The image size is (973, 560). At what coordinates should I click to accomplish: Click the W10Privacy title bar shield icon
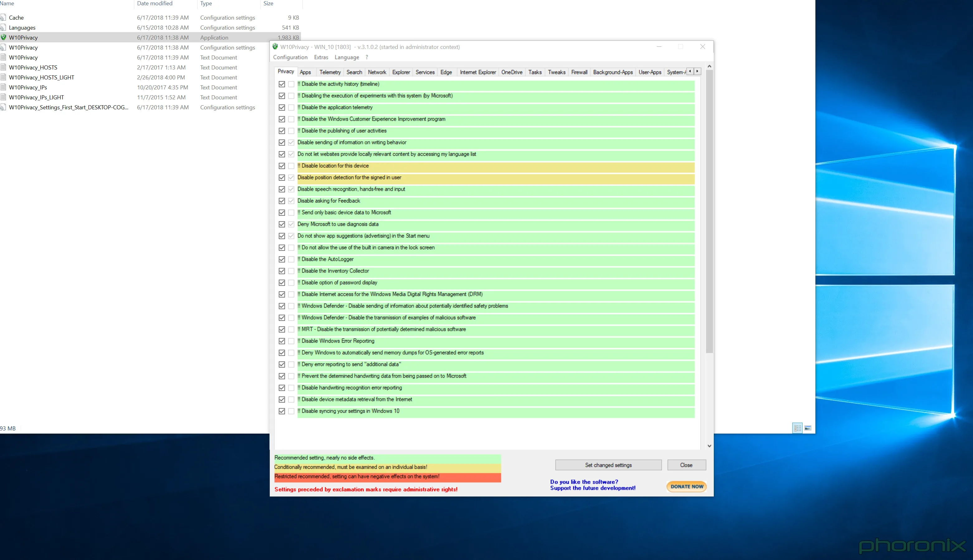(275, 46)
